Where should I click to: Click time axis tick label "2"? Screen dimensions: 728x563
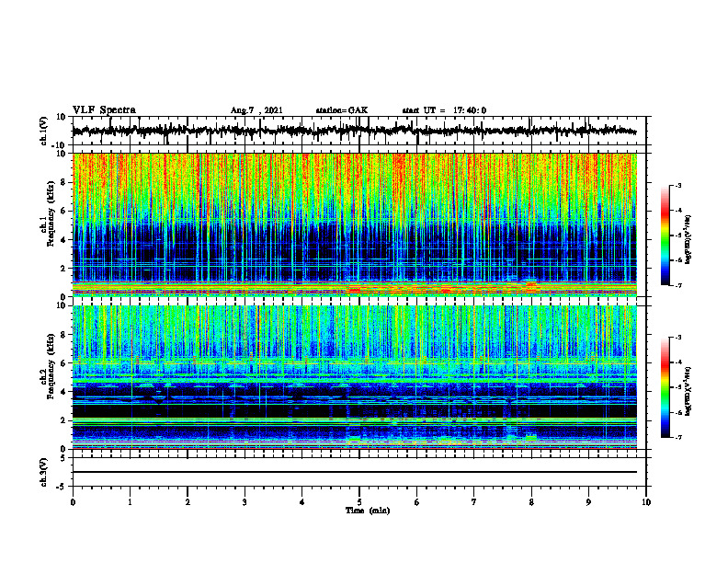tap(188, 502)
